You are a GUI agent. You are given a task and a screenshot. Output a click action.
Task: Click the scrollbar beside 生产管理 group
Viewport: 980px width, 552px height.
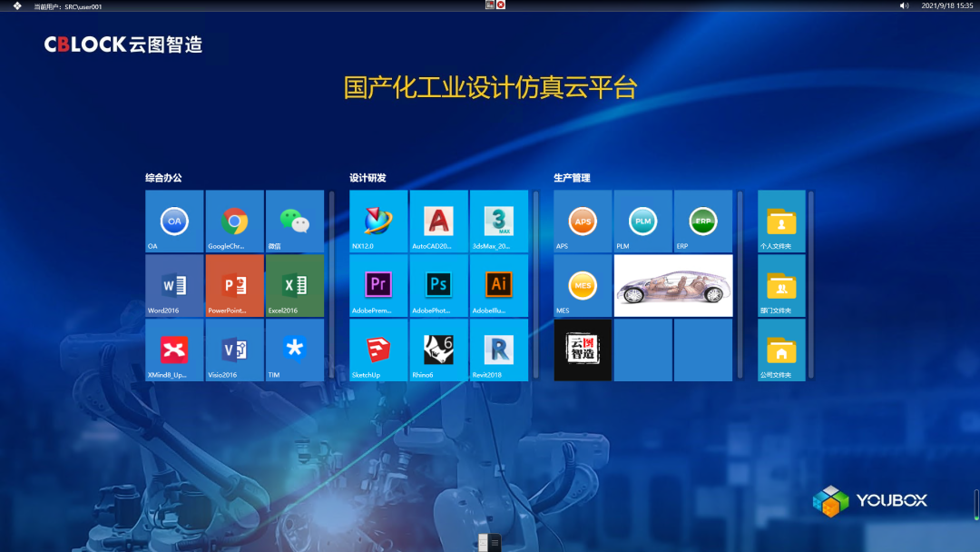tap(740, 285)
